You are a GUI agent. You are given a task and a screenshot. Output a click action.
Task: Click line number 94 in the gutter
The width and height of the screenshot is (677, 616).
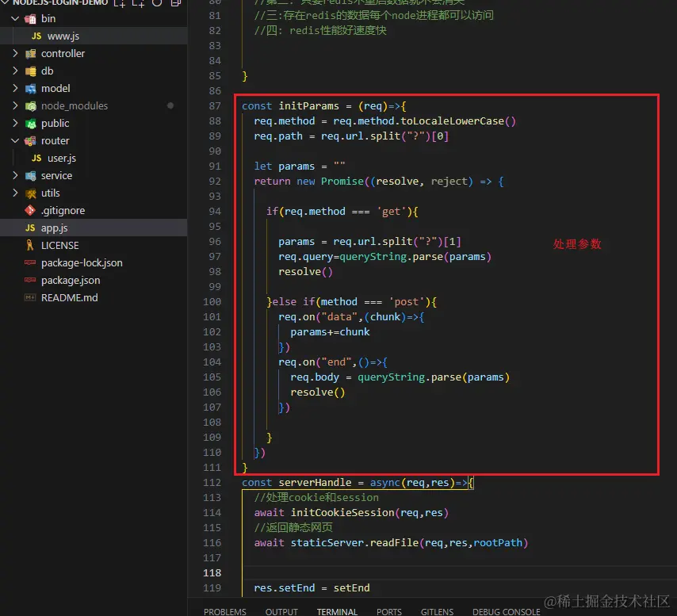click(215, 212)
